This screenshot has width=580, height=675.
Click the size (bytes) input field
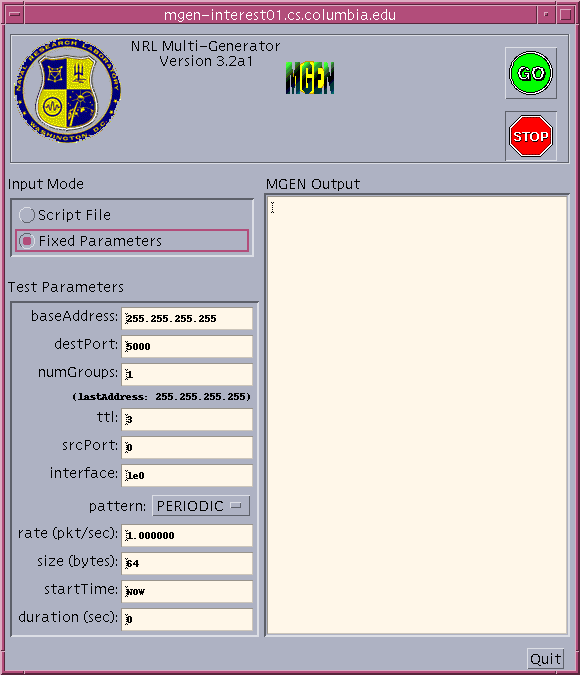(187, 563)
